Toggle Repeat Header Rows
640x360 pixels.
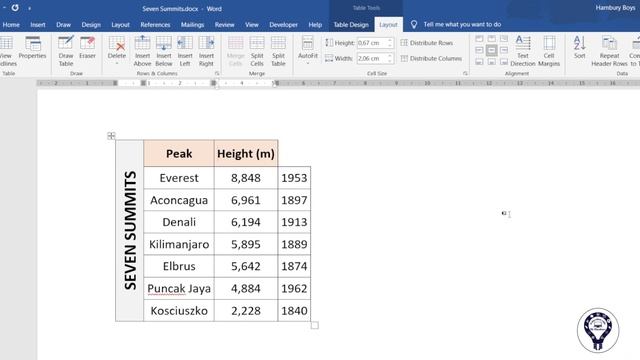pyautogui.click(x=609, y=51)
